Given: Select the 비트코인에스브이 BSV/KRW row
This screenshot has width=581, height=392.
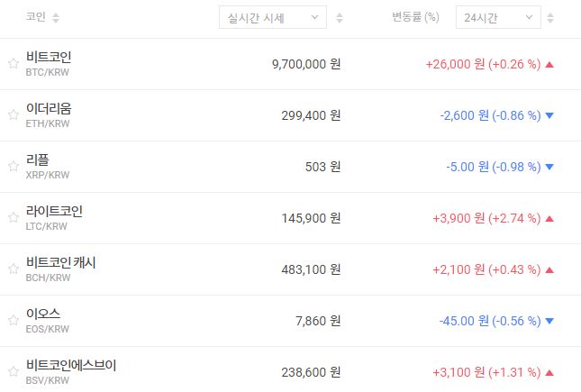Looking at the screenshot, I should (180, 372).
